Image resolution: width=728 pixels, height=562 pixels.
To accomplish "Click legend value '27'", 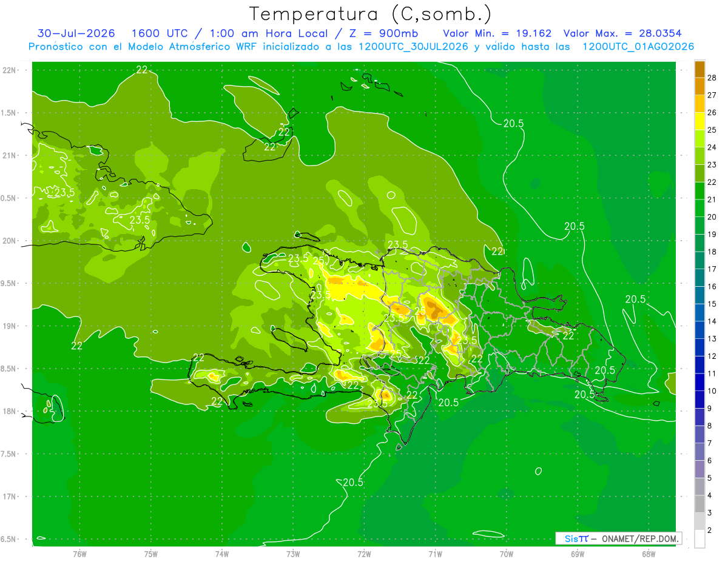I will 712,95.
